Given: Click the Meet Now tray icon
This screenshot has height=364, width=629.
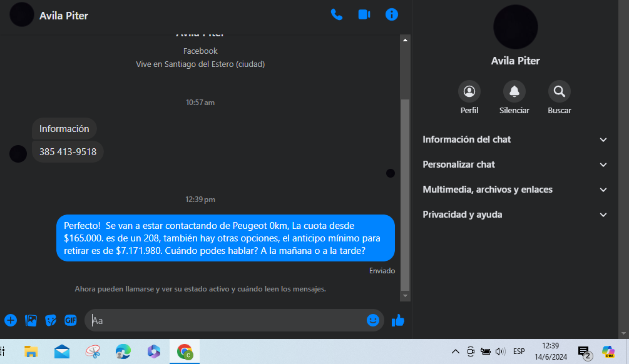Looking at the screenshot, I should [471, 351].
